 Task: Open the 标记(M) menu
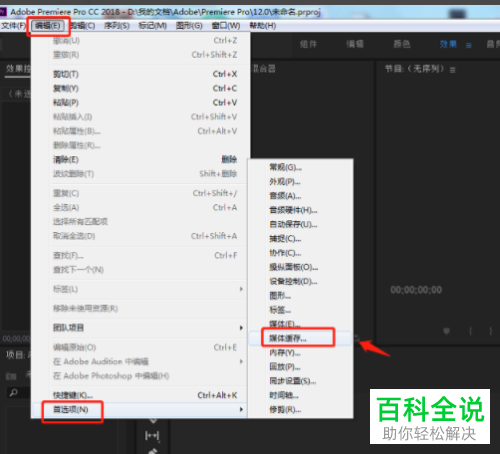[153, 26]
